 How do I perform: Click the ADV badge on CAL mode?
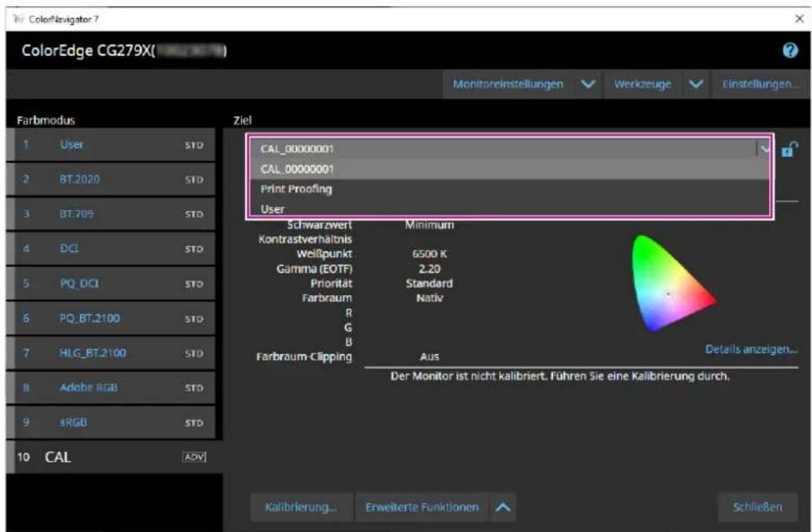[195, 456]
